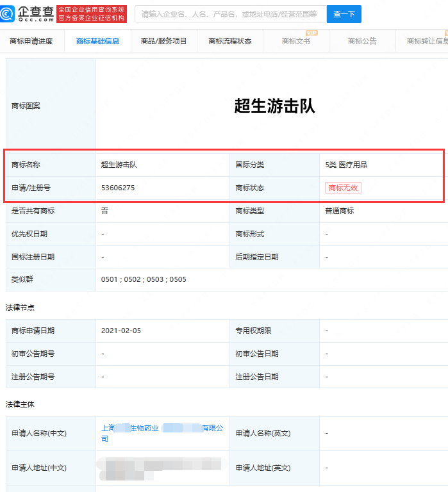Screen dimensions: 448x492
Task: Click the 商标形式 label
Action: coord(250,234)
